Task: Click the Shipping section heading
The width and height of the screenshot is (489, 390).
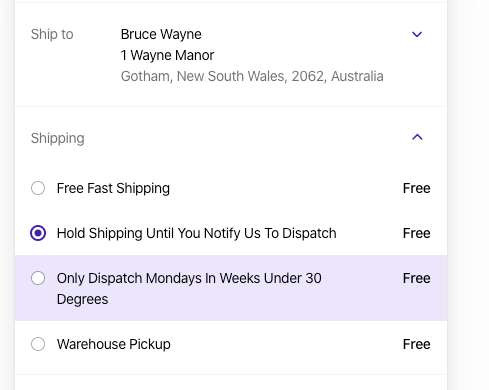Action: (58, 138)
